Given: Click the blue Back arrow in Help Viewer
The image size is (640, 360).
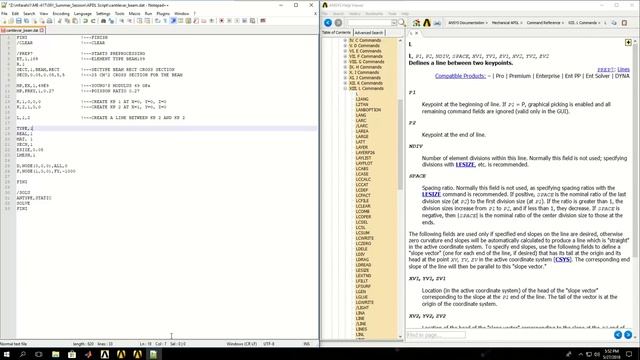Looking at the screenshot, I should tap(328, 23).
